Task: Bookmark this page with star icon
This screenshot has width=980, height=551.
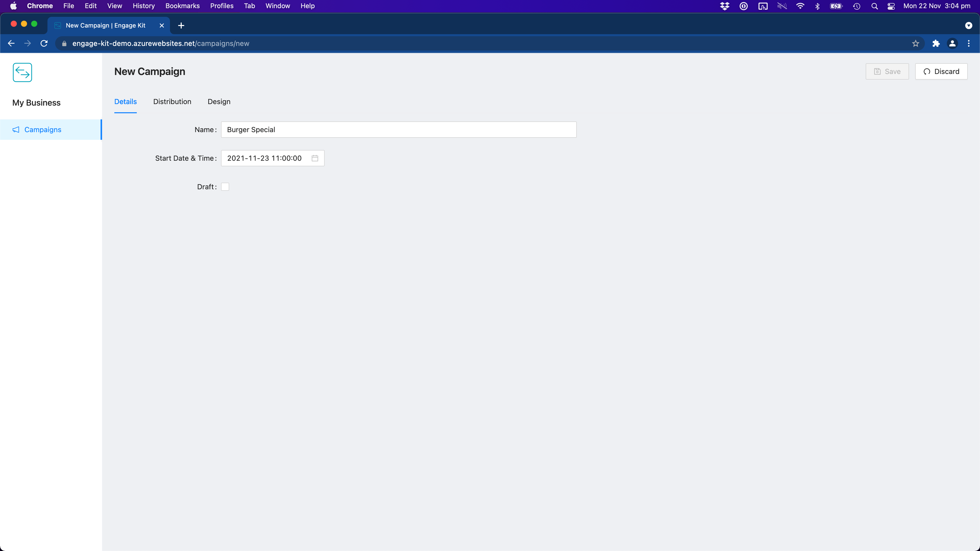Action: [x=915, y=43]
